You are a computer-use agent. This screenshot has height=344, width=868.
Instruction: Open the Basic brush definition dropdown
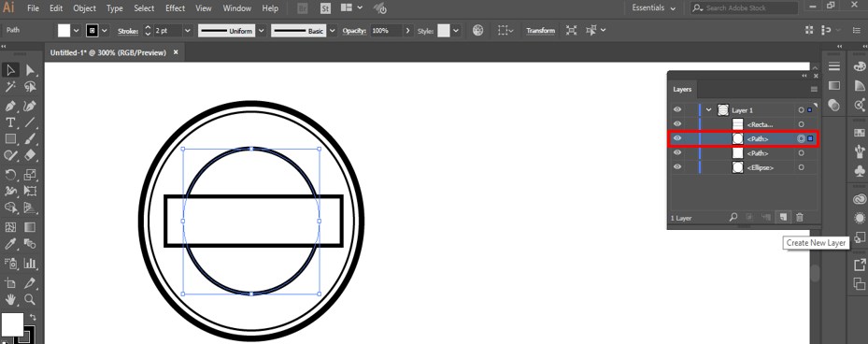[332, 31]
